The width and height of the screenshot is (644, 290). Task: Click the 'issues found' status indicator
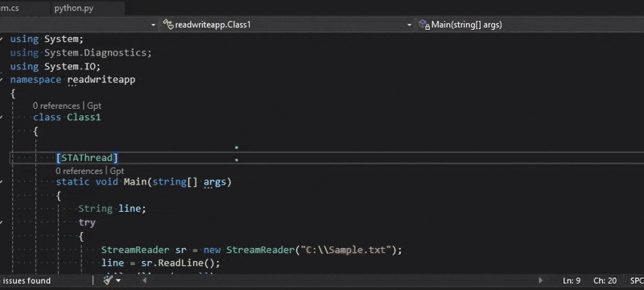click(x=27, y=280)
